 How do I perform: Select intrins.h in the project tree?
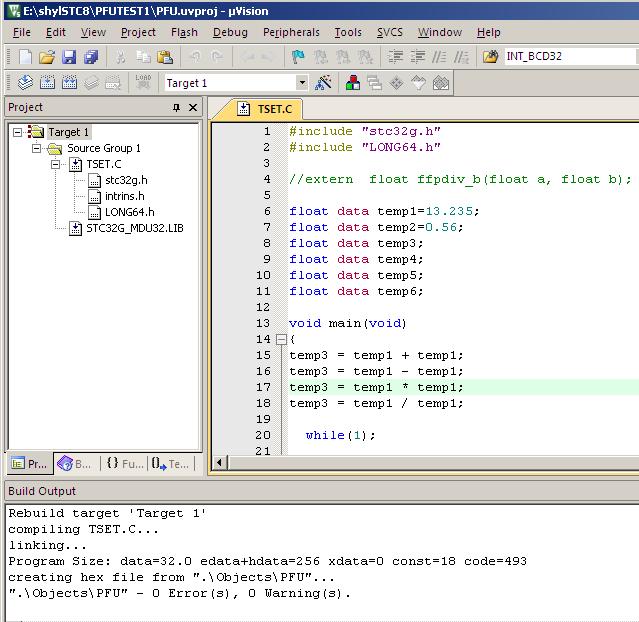point(125,196)
